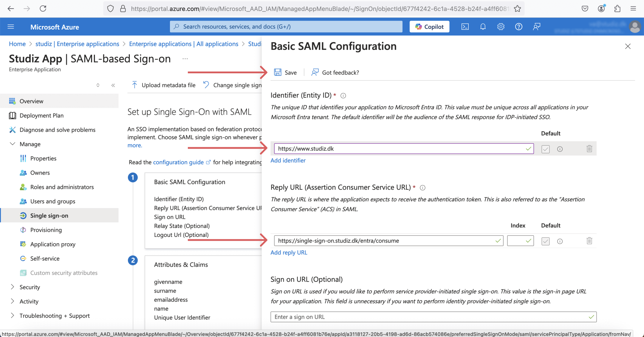Bookmark this page with the star icon
Screen dimensions: 644x337
tap(517, 9)
